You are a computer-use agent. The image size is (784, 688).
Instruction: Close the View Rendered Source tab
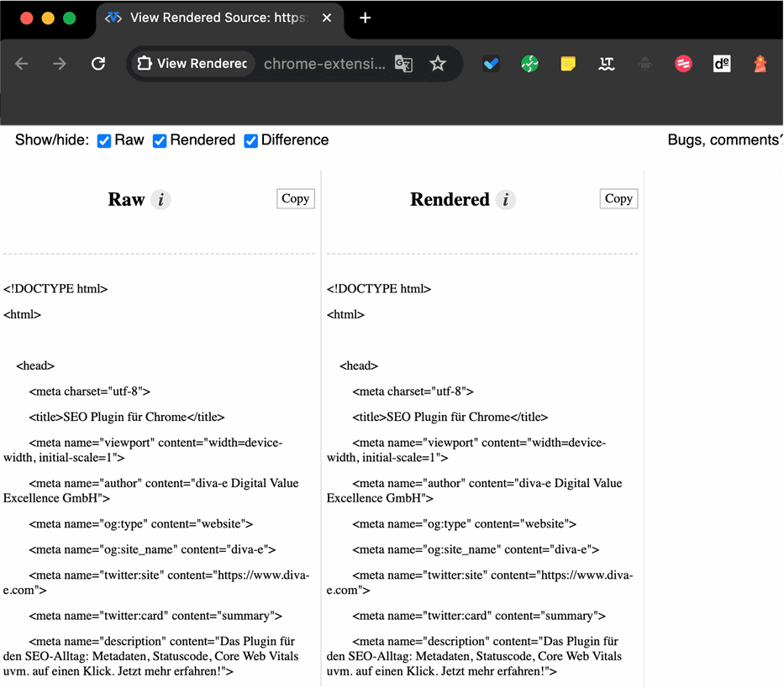click(327, 18)
